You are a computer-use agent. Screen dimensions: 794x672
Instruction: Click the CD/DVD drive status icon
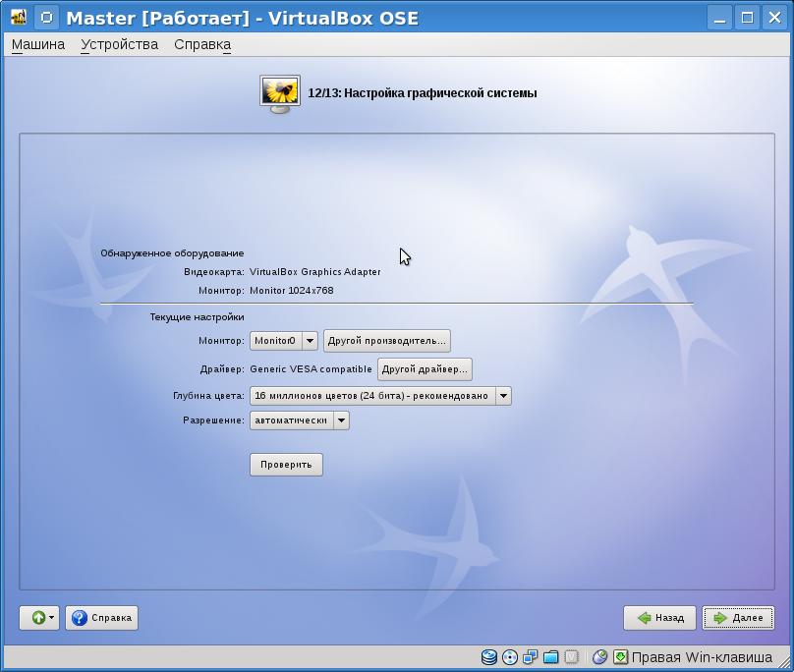(x=510, y=657)
